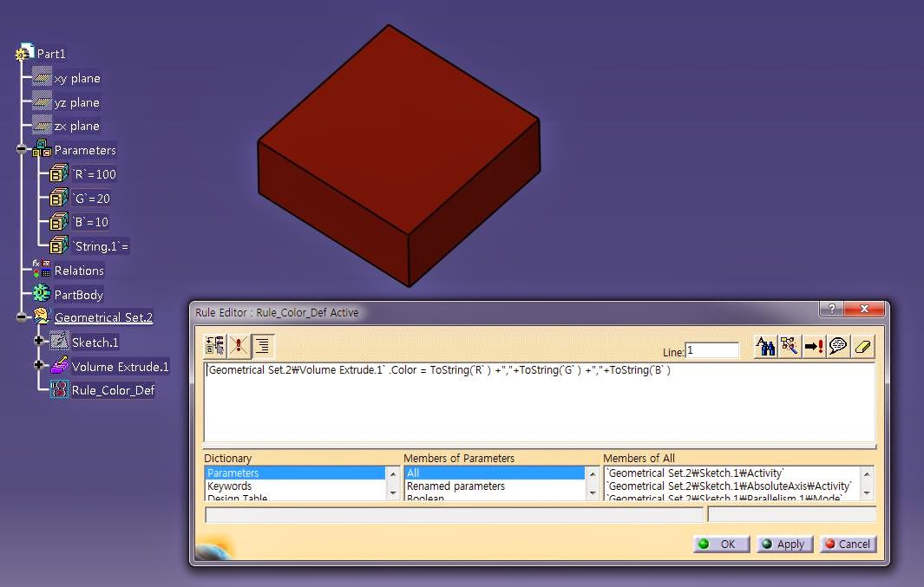Click the Rule_Color_Def icon in the tree
The width and height of the screenshot is (924, 587).
tap(59, 388)
